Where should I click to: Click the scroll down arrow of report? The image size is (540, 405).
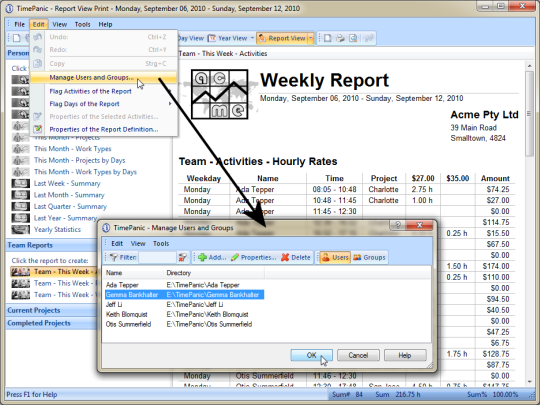coord(529,382)
